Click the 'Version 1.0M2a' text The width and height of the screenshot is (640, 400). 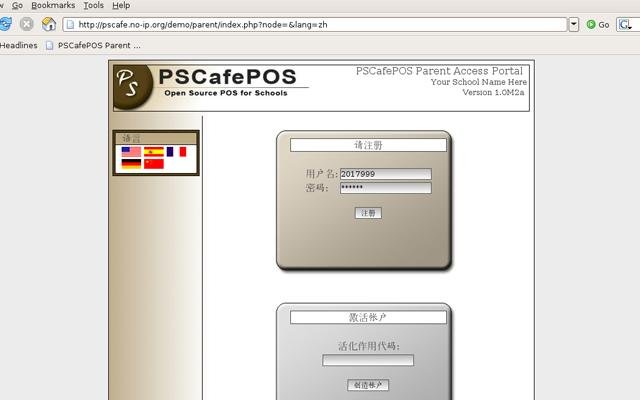click(x=493, y=92)
